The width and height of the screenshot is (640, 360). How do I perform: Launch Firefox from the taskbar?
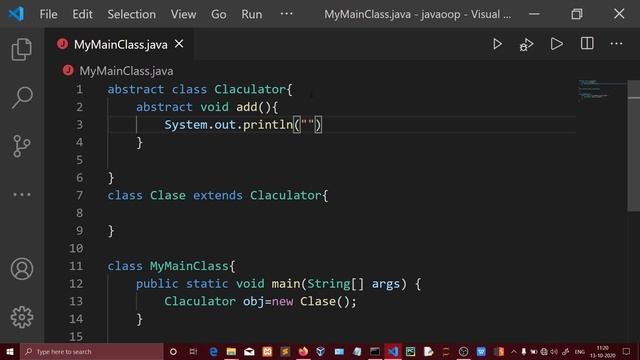303,351
